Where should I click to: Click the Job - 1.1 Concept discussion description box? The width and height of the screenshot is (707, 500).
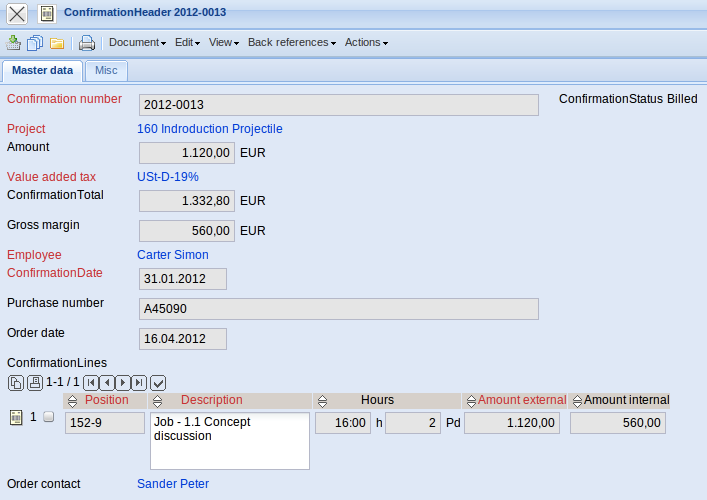click(x=230, y=441)
